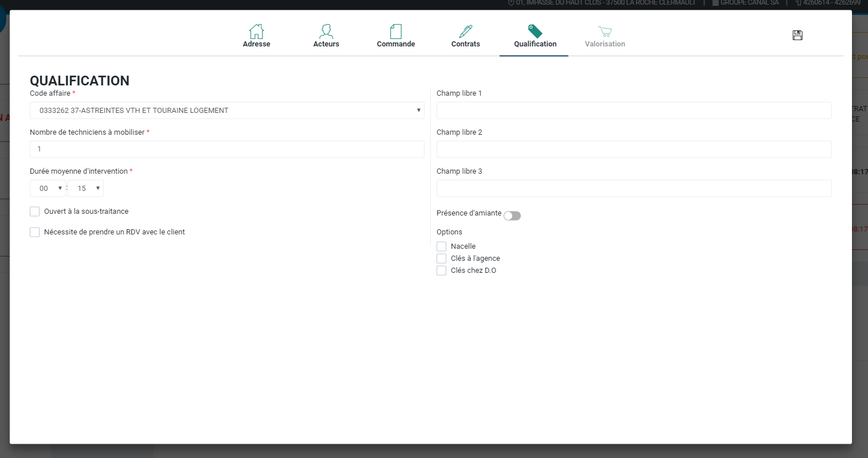The height and width of the screenshot is (458, 868).
Task: Select the Clés chez D.O checkbox
Action: point(441,271)
